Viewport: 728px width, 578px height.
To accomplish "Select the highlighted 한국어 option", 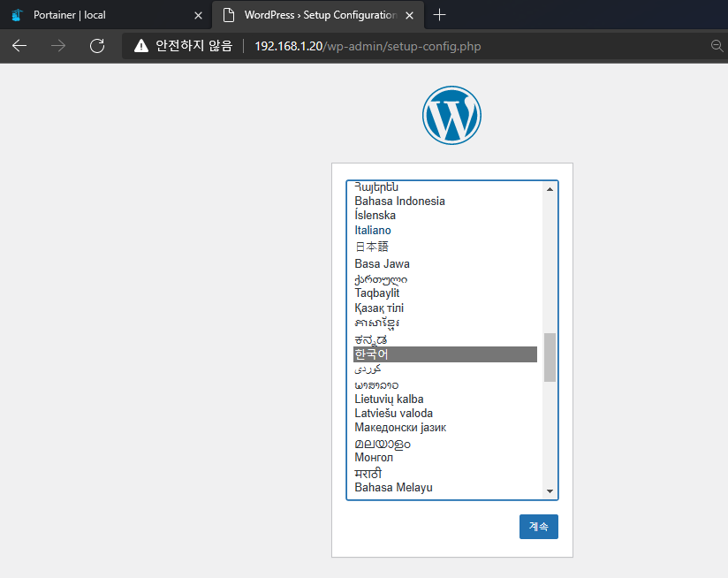I will 445,354.
